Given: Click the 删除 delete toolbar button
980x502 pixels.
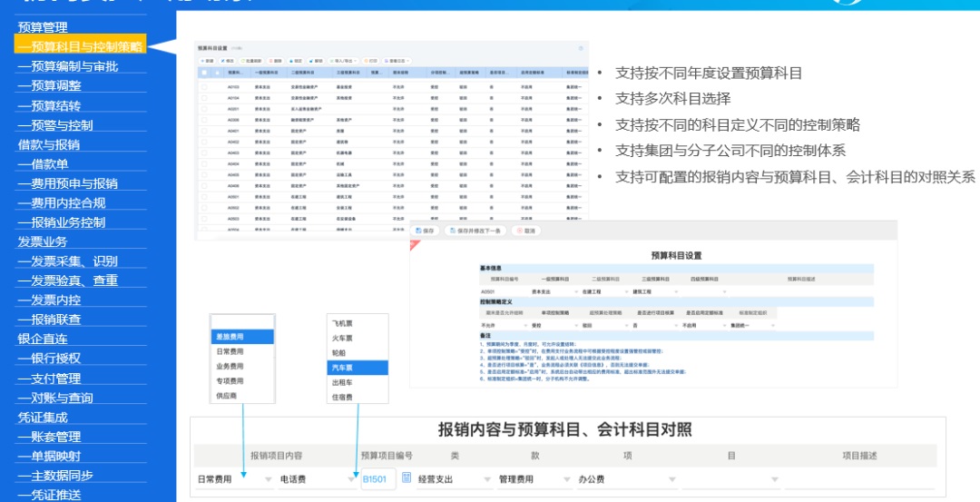Looking at the screenshot, I should (x=276, y=61).
